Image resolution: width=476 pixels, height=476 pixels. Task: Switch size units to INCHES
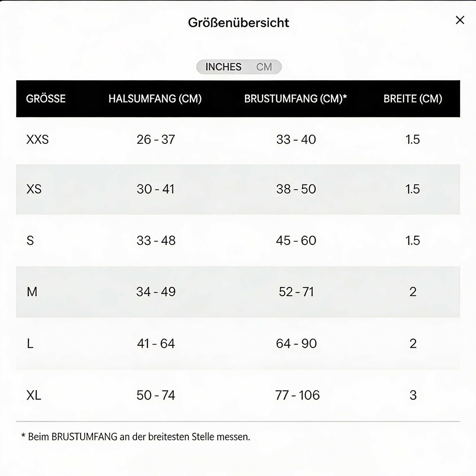pyautogui.click(x=223, y=67)
